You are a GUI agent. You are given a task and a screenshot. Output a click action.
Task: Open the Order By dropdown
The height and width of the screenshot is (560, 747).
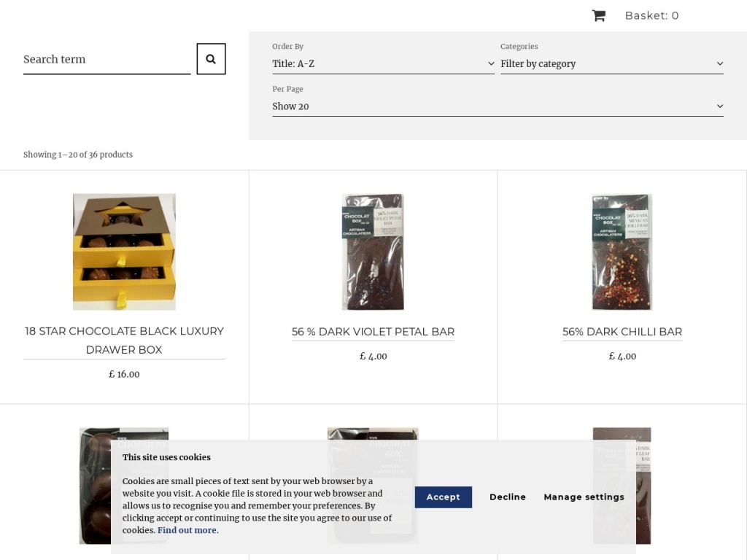382,64
